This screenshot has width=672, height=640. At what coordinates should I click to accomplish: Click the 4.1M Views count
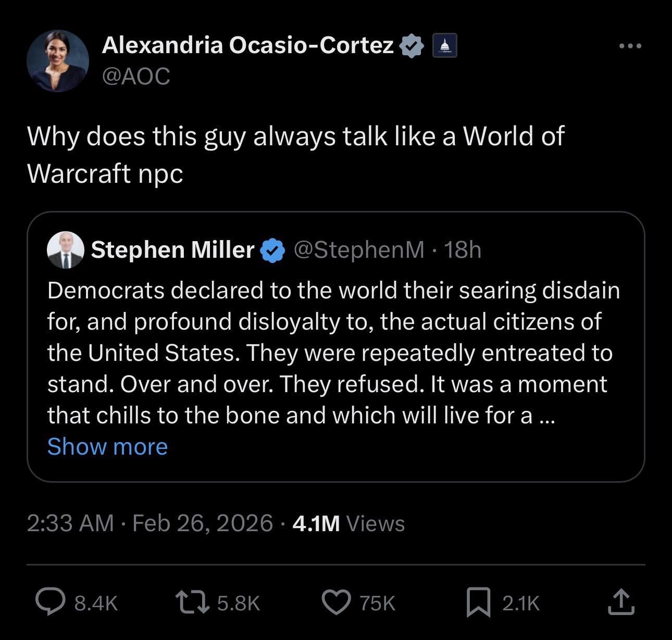(349, 523)
